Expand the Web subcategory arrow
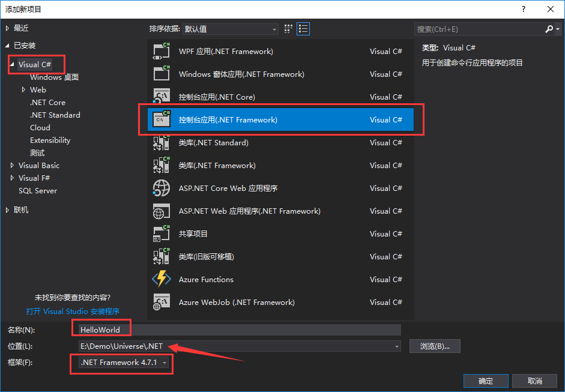The image size is (565, 392). click(23, 89)
